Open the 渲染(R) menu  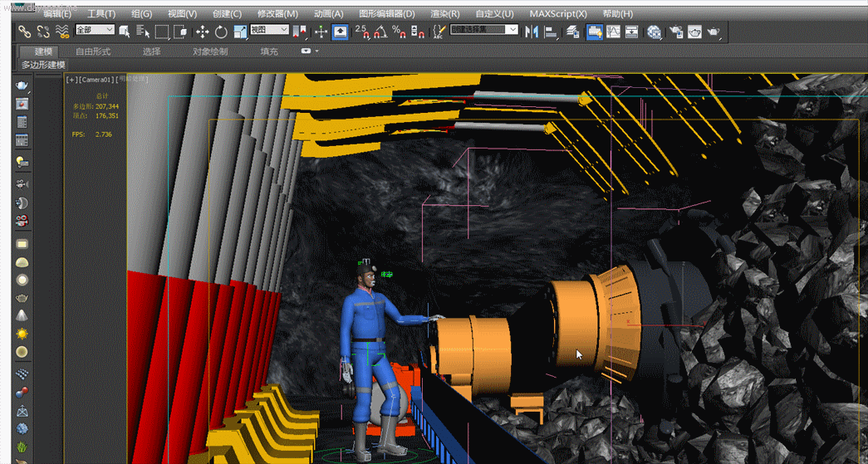tap(445, 14)
